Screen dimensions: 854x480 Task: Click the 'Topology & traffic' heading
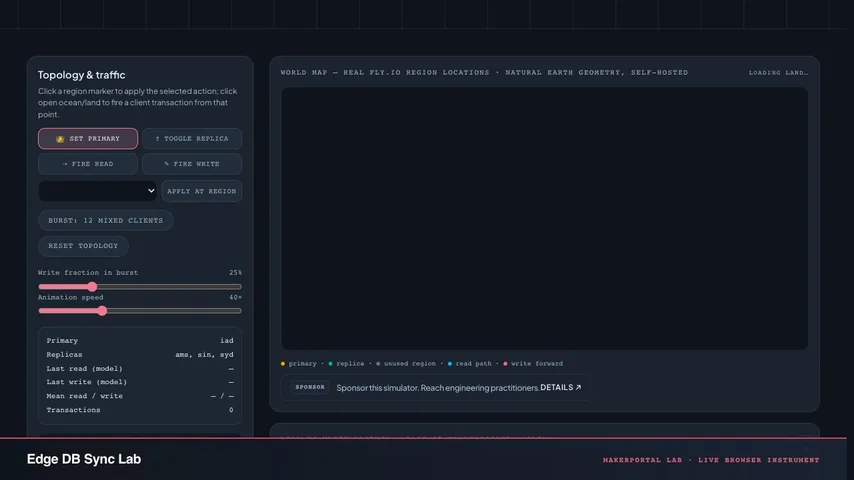click(81, 75)
